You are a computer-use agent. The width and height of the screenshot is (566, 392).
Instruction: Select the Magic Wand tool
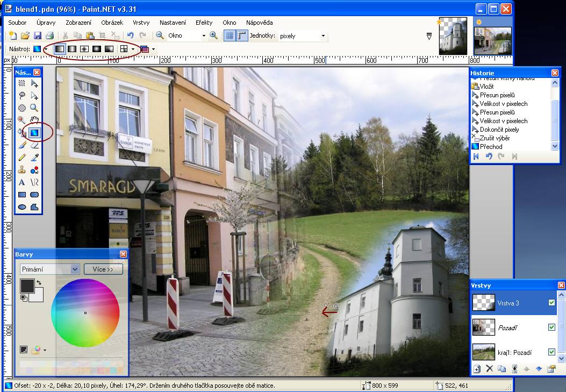point(22,120)
